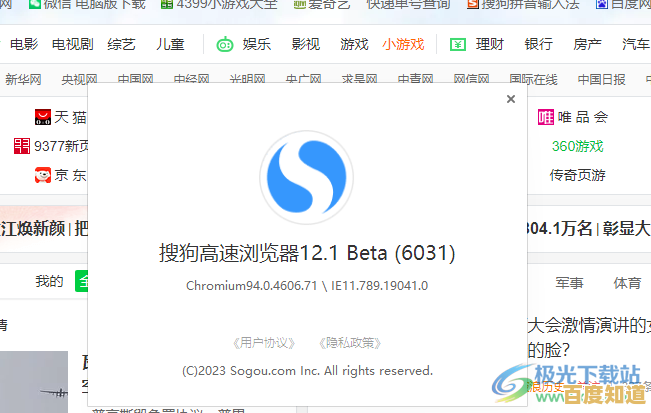Open the 传奇页游 link
The image size is (651, 413).
(578, 175)
